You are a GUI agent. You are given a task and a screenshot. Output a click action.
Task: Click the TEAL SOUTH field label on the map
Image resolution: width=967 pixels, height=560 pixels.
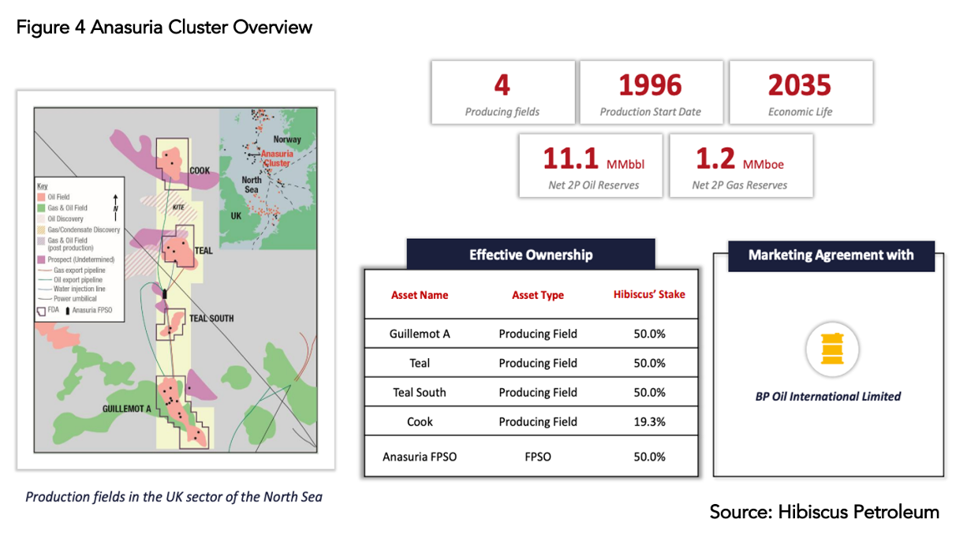[x=211, y=319]
